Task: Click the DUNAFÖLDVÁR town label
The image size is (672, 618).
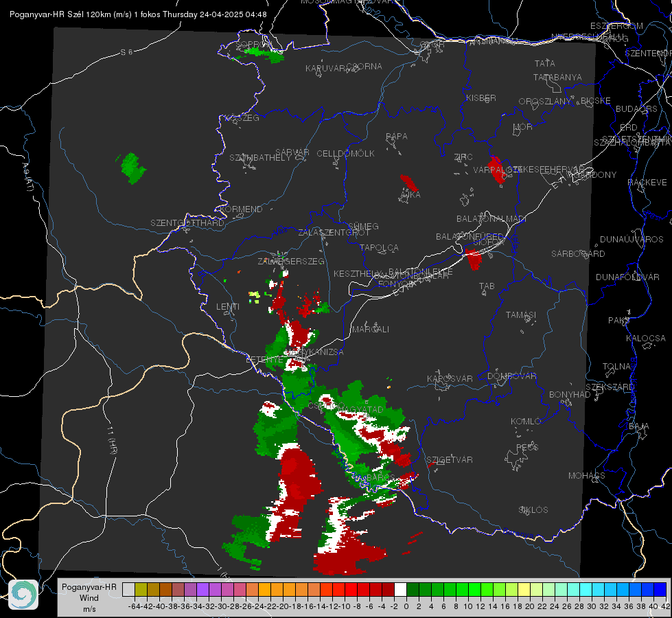Action: tap(627, 277)
